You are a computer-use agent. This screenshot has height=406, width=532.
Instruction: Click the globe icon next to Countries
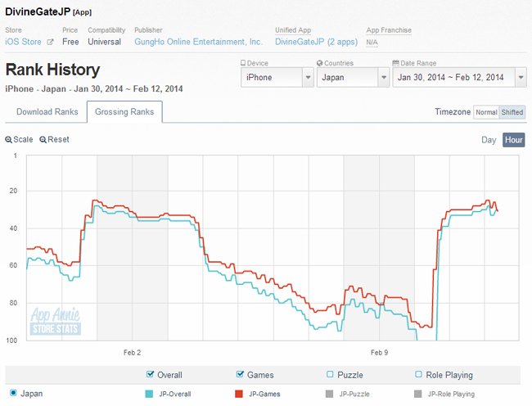pos(319,63)
